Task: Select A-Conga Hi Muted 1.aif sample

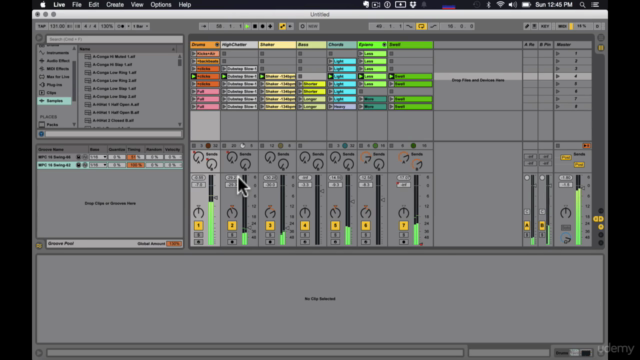Action: (x=113, y=56)
